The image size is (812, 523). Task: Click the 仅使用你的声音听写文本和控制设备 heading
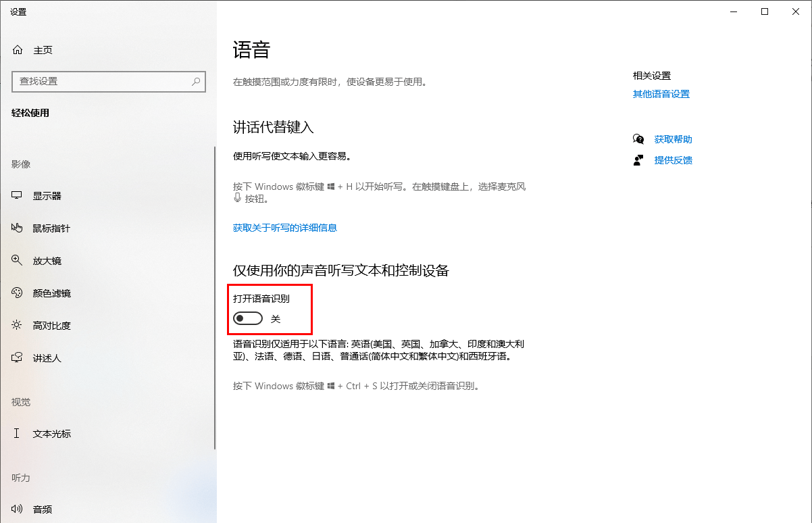tap(341, 271)
